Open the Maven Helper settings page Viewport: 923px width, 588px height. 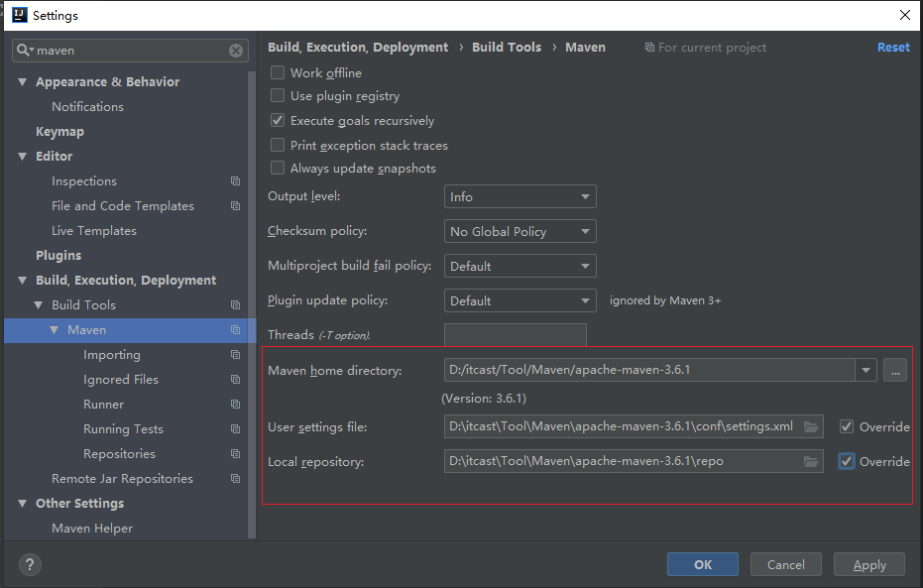pyautogui.click(x=92, y=529)
